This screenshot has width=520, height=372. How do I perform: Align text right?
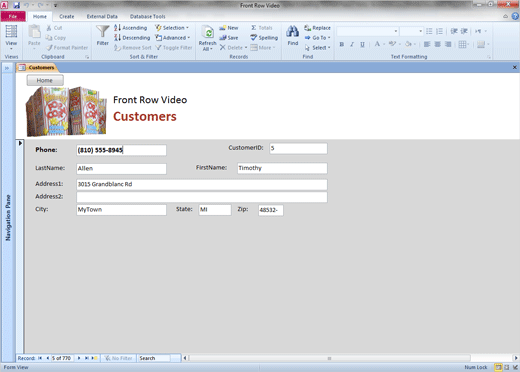448,44
